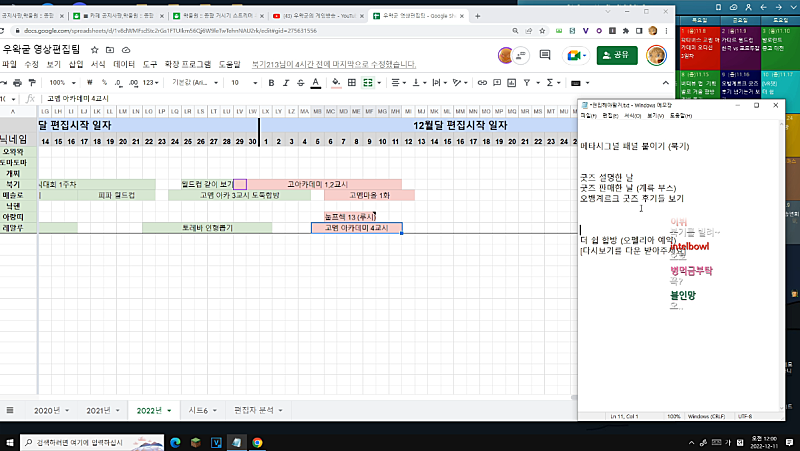
Task: Open the font size dropdown
Action: [240, 83]
